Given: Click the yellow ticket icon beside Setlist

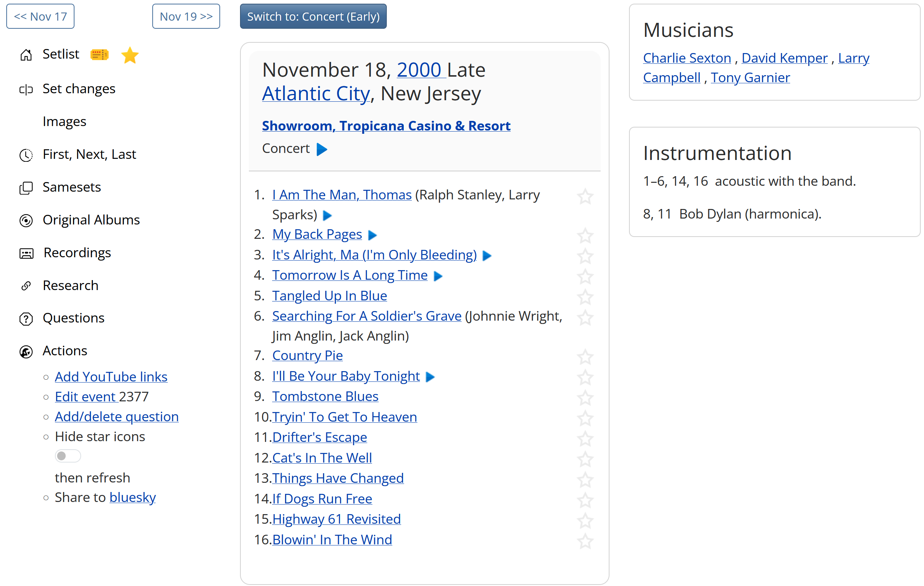Looking at the screenshot, I should tap(100, 55).
